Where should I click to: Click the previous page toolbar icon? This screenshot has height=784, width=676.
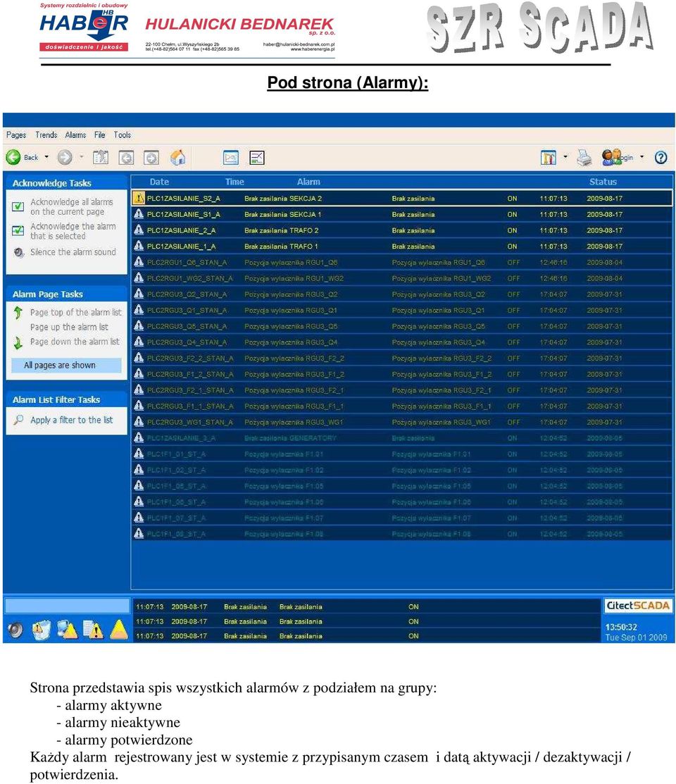(x=126, y=158)
